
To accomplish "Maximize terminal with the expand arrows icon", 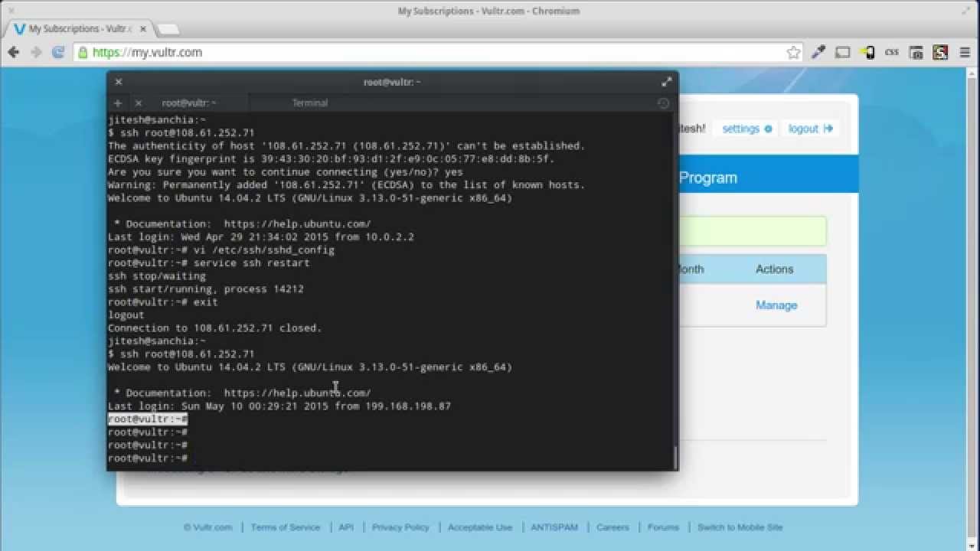I will 666,82.
